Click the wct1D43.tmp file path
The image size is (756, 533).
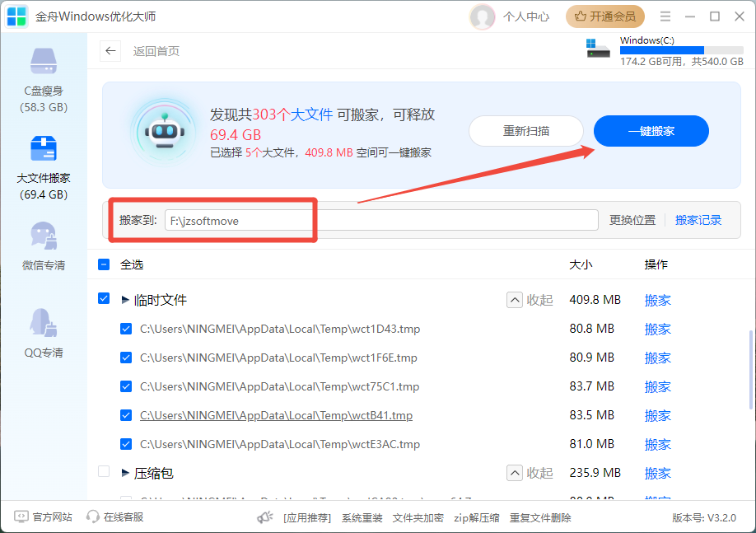(x=280, y=329)
